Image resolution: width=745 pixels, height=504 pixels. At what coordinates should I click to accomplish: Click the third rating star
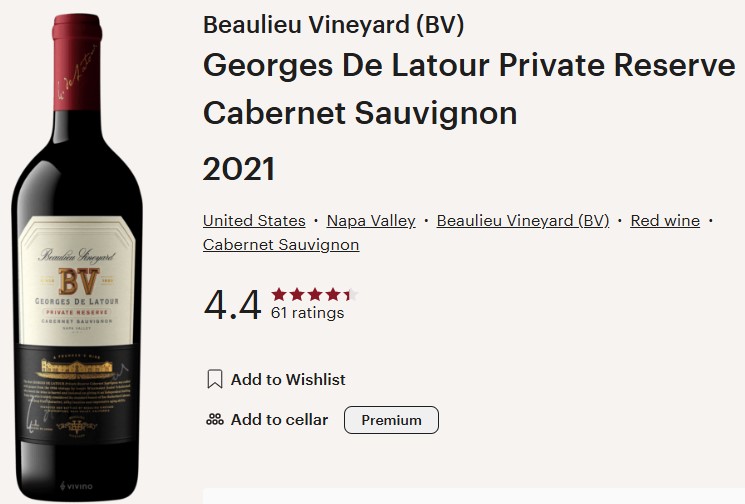[314, 294]
